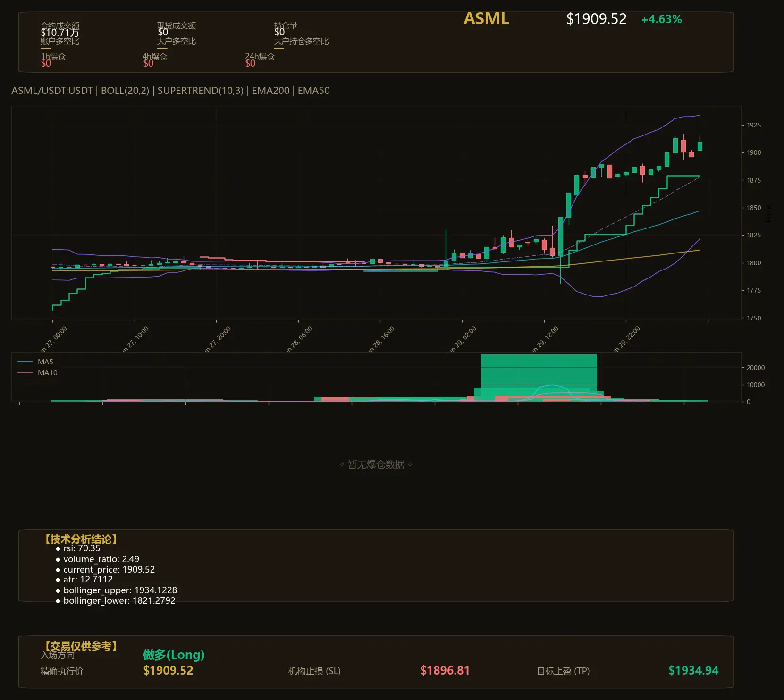Click the 1825 price axis label
The image size is (784, 700).
click(x=754, y=235)
